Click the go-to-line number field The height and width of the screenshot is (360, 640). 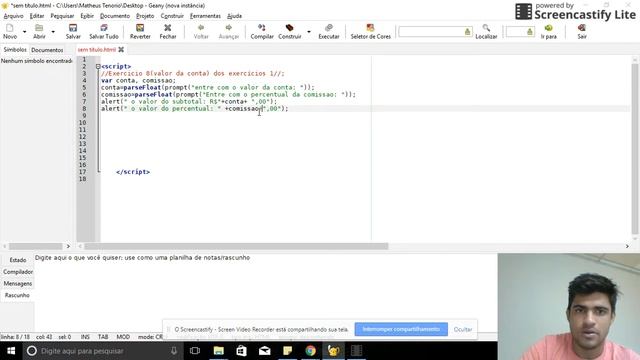tap(516, 31)
